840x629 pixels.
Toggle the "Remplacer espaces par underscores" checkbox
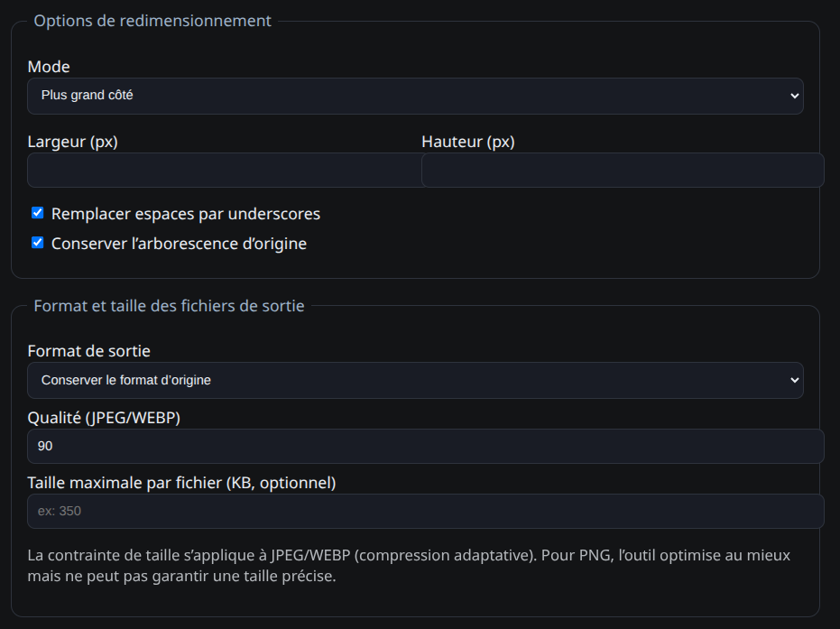(37, 213)
